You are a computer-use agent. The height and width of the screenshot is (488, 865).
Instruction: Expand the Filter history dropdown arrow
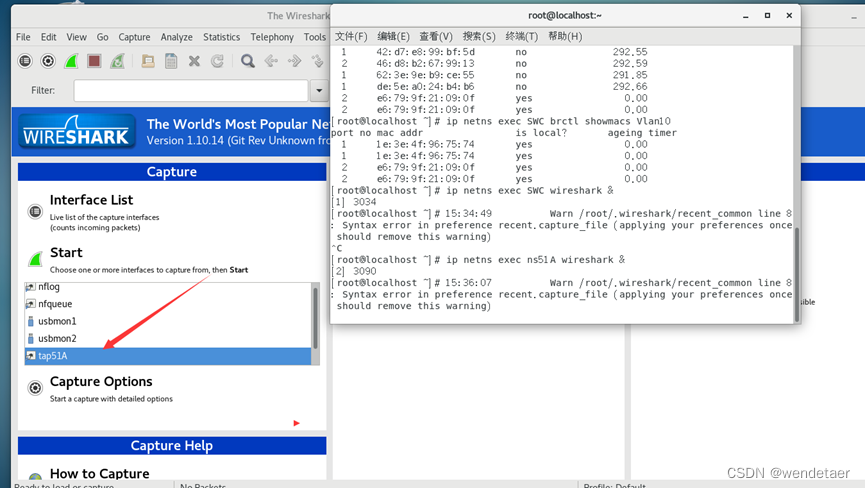pos(319,90)
